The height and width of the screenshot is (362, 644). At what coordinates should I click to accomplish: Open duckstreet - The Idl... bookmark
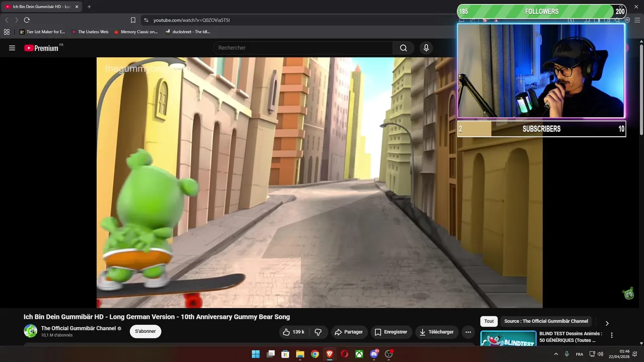pyautogui.click(x=188, y=32)
